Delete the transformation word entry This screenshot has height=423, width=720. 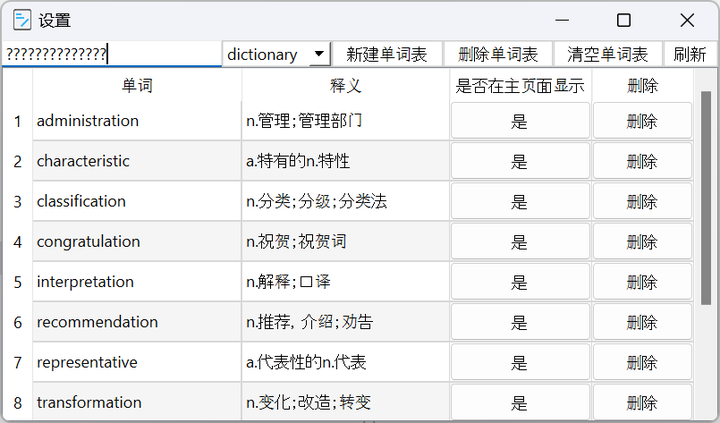coord(641,402)
